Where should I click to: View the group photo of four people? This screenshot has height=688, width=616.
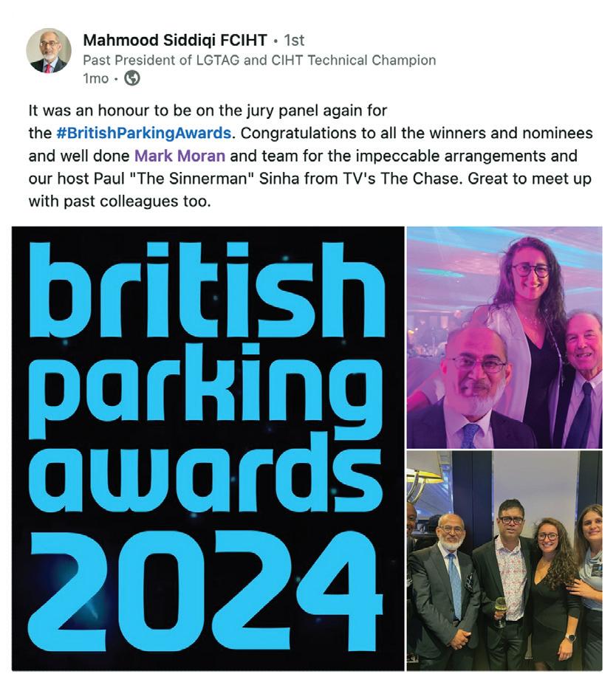point(504,561)
